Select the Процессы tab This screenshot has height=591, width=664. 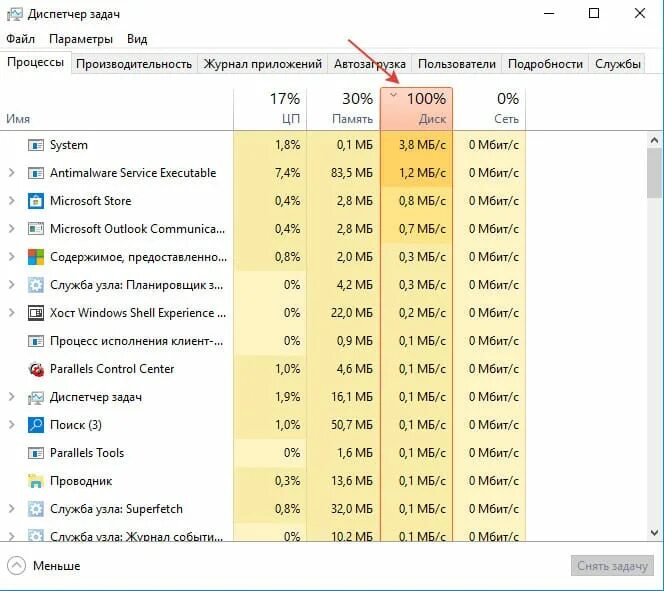click(x=36, y=62)
